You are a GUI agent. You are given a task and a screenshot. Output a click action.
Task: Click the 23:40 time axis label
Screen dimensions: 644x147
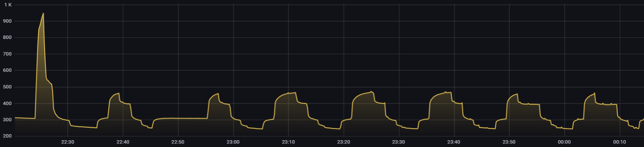click(454, 142)
